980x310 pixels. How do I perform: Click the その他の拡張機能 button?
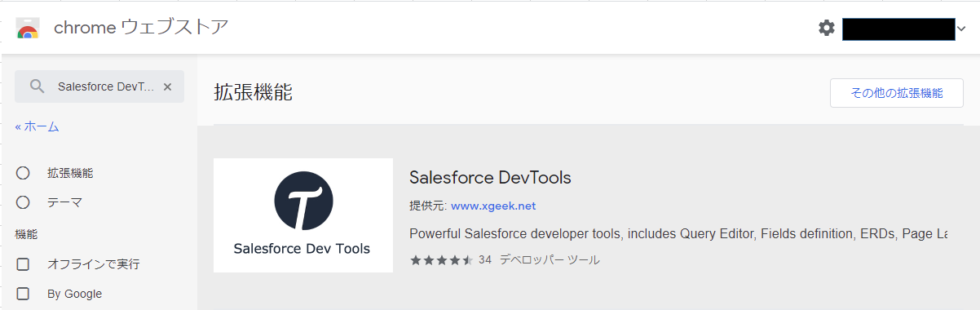[x=896, y=93]
